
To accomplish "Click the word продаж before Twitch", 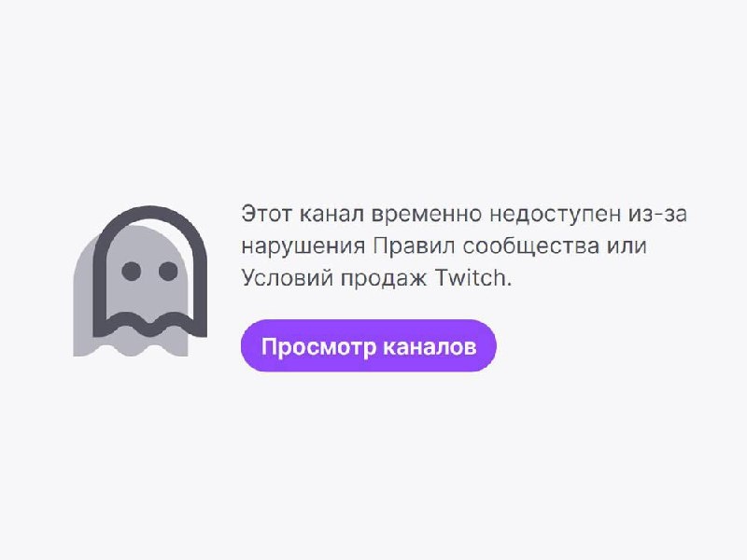I will coord(384,279).
